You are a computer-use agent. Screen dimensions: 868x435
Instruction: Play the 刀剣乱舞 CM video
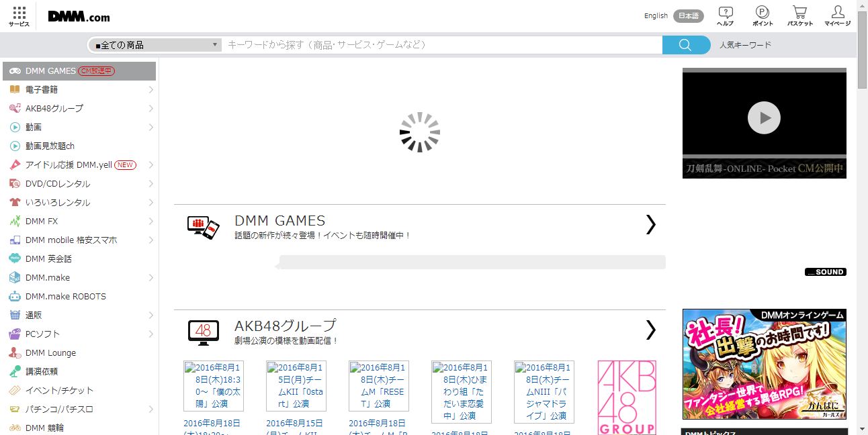click(x=764, y=118)
